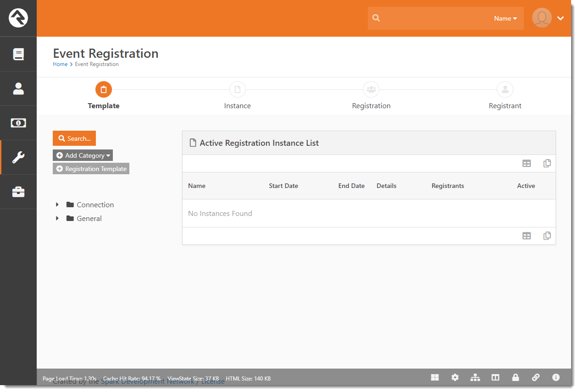578x392 pixels.
Task: Open the Add Category dropdown button
Action: coord(83,155)
